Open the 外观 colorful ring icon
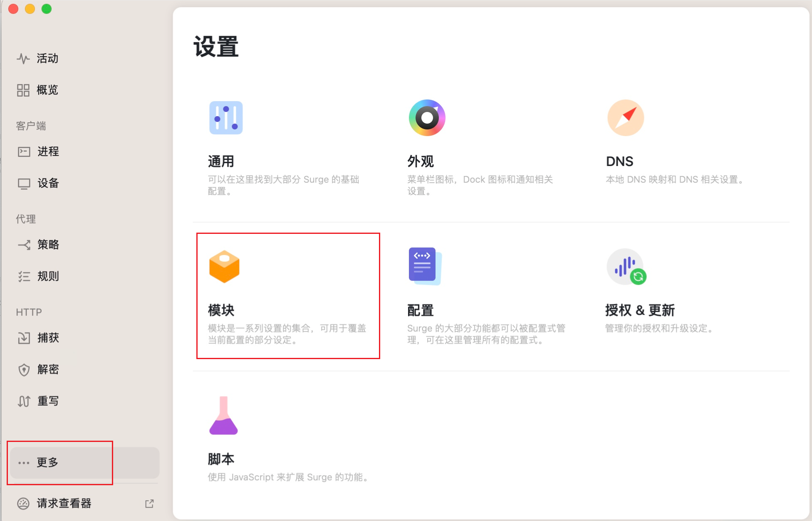Viewport: 812px width, 521px height. [x=427, y=118]
